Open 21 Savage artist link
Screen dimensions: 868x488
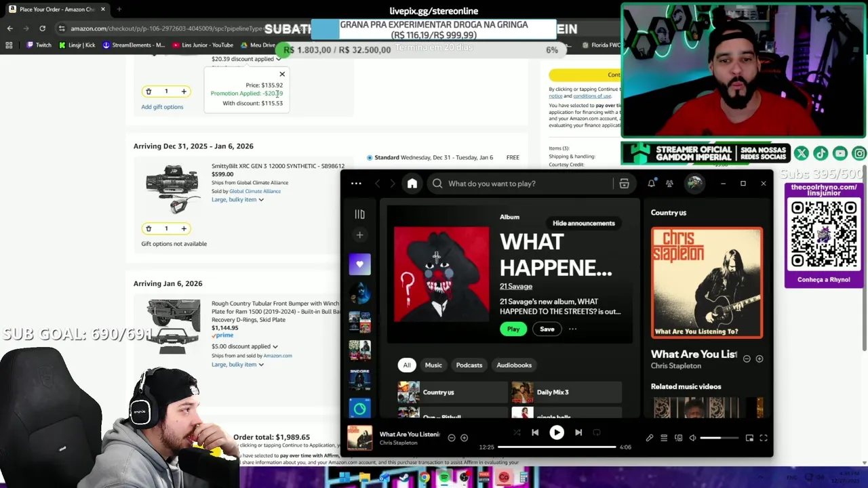516,286
